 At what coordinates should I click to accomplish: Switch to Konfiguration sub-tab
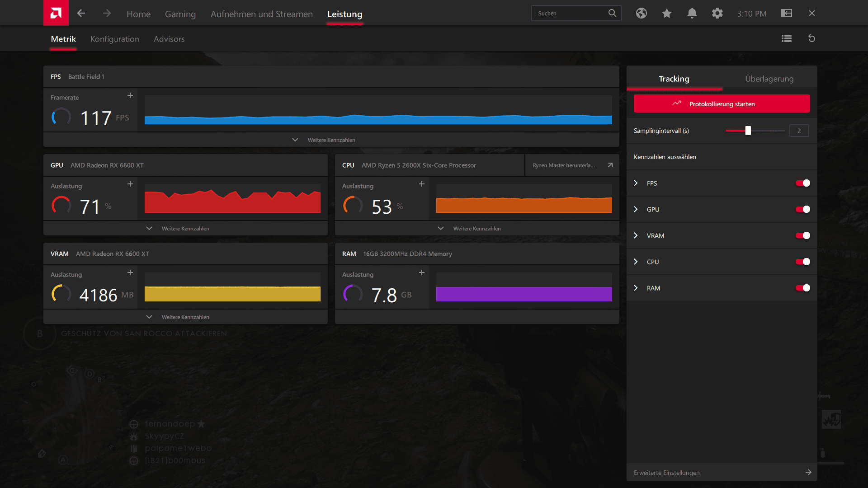[114, 39]
